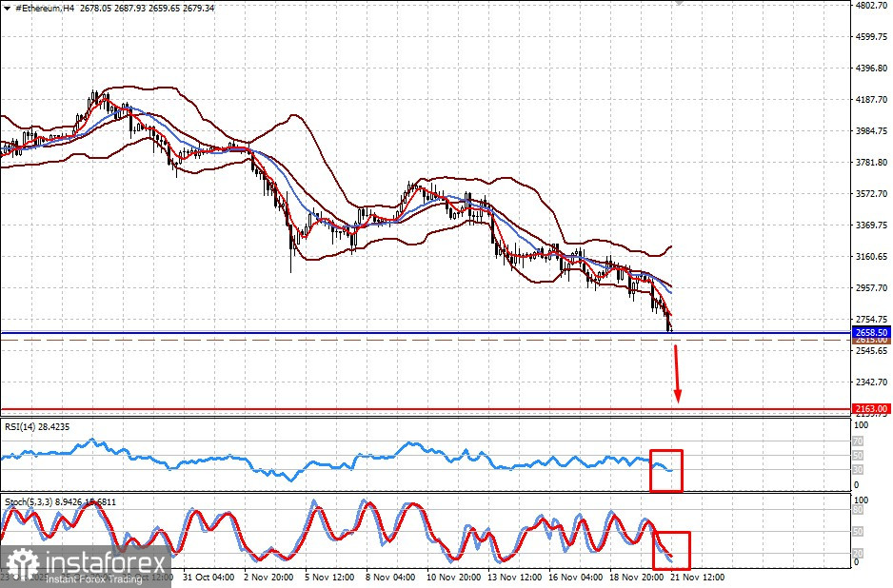Screen dimensions: 893x588
Task: Click the 13 Nov 12:00 time label
Action: 514,578
